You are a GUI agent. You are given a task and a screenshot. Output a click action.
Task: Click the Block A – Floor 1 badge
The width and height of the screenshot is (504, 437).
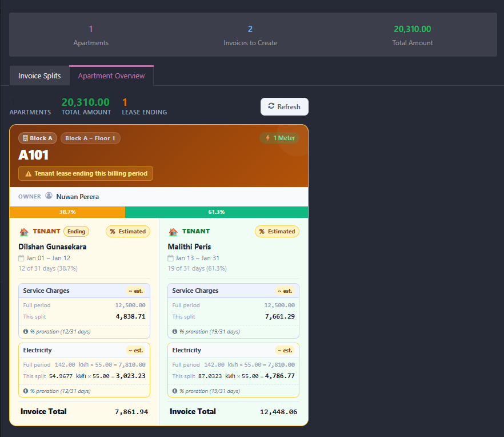(90, 138)
